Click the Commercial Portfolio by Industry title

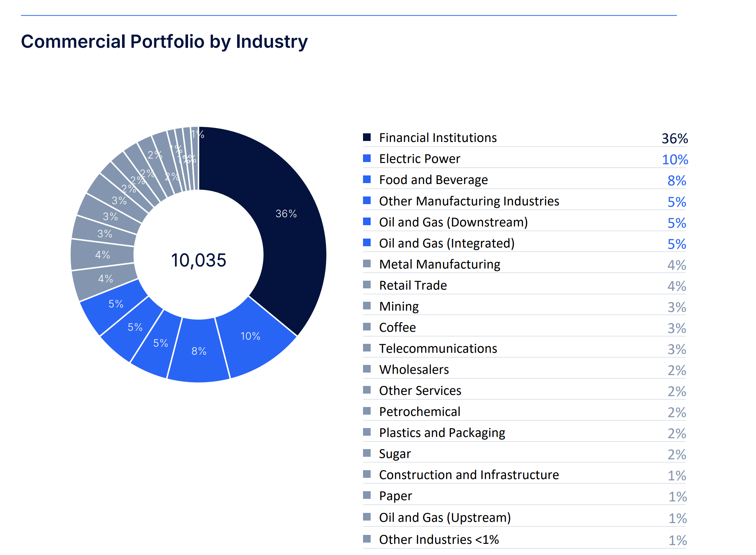coord(164,42)
